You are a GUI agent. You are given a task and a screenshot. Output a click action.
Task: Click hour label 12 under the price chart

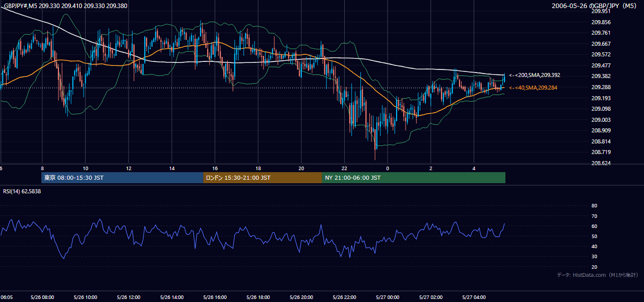click(x=128, y=168)
